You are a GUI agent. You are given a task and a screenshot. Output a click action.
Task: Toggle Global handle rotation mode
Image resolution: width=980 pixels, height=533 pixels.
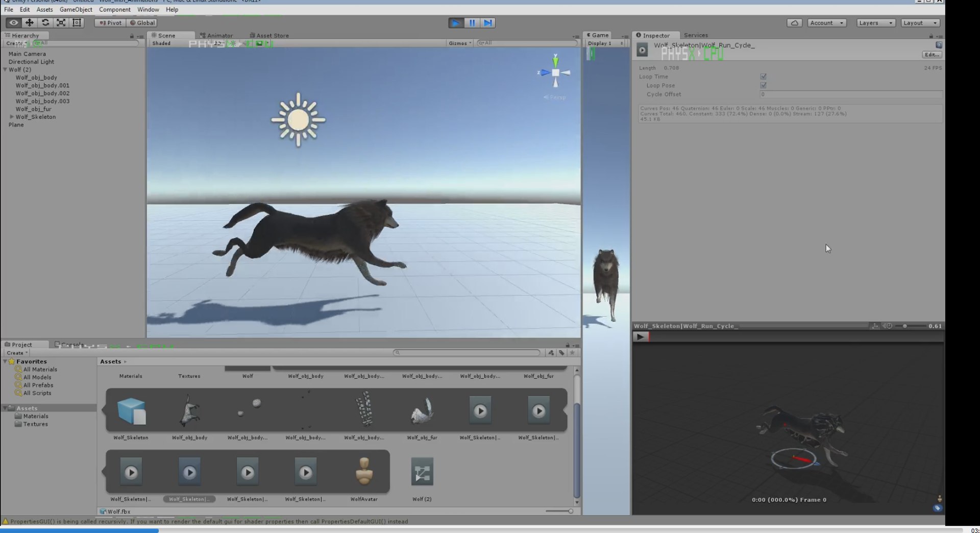coord(142,22)
